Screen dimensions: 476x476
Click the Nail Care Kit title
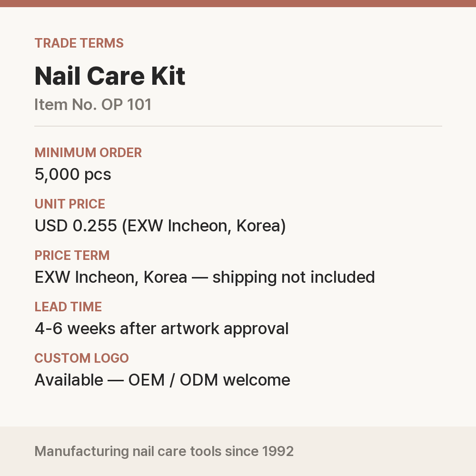pyautogui.click(x=110, y=76)
